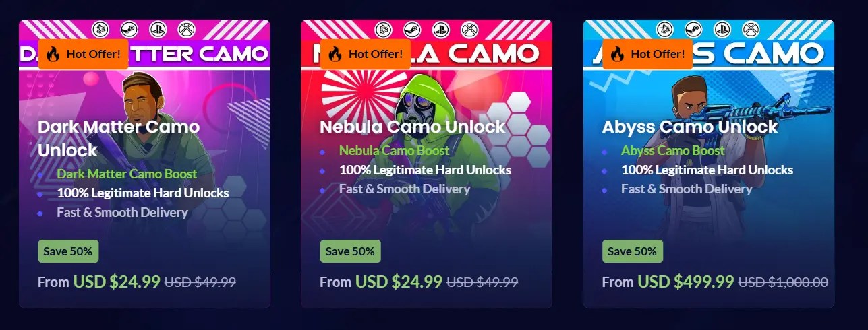The width and height of the screenshot is (868, 330).
Task: Click the Save 50% tag on Abyss card
Action: coord(633,251)
